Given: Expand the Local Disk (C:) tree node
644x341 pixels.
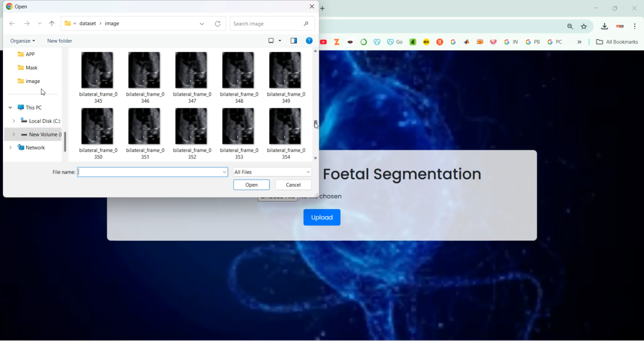Looking at the screenshot, I should (14, 121).
